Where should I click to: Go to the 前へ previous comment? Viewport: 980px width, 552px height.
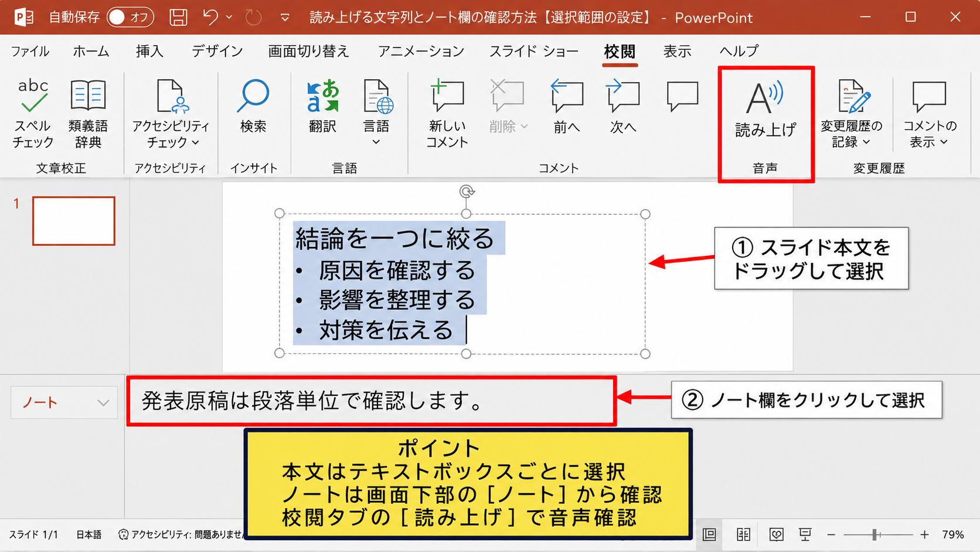567,106
